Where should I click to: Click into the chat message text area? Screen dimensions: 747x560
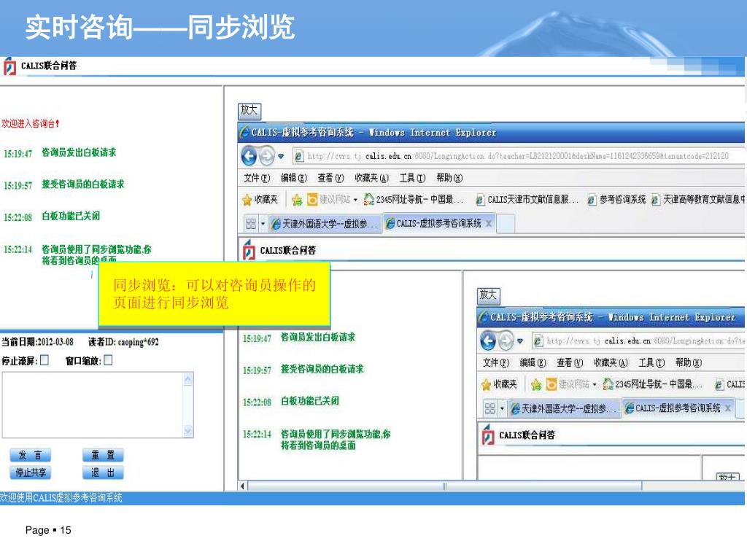93,405
